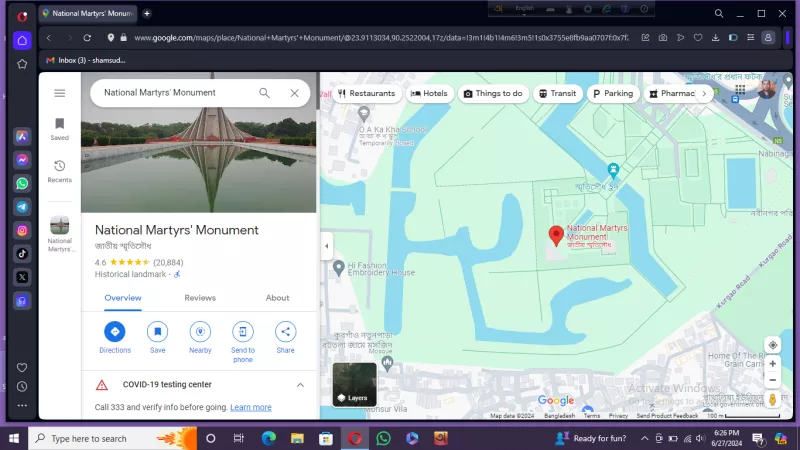This screenshot has width=800, height=450.
Task: Click Send Product Feedback link
Action: pos(667,416)
